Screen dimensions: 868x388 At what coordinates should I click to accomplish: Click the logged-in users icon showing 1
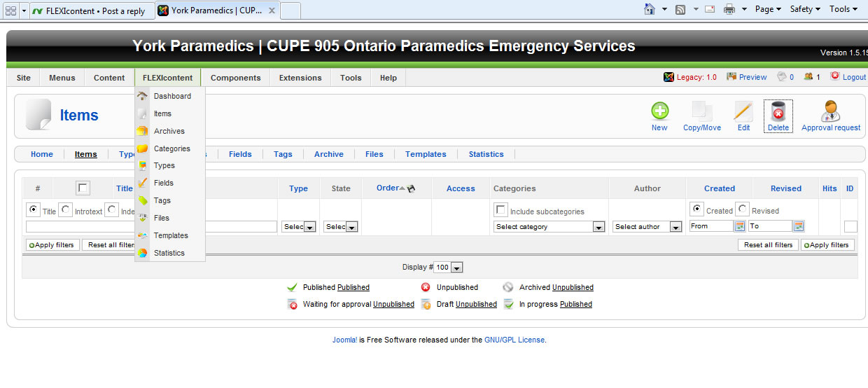808,76
